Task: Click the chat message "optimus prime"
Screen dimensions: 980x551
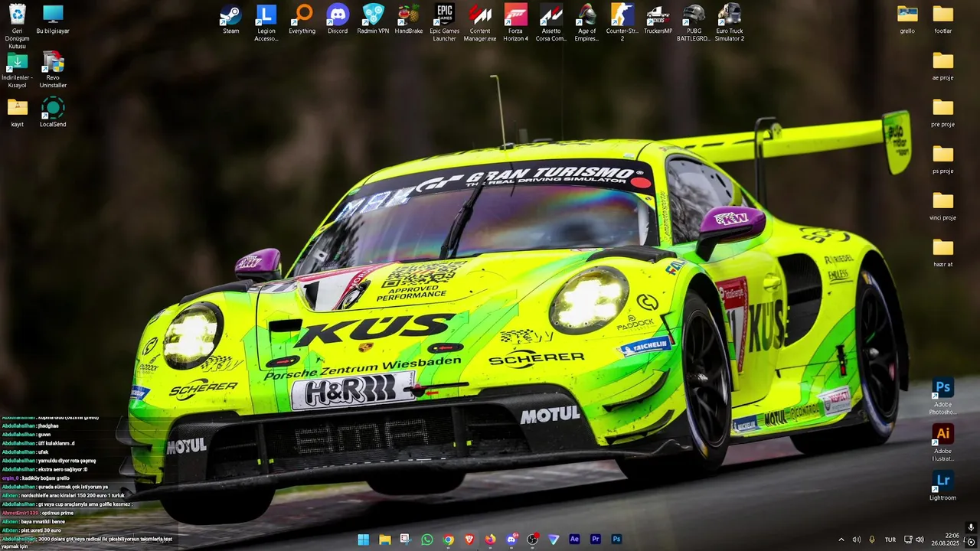Action: [57, 513]
